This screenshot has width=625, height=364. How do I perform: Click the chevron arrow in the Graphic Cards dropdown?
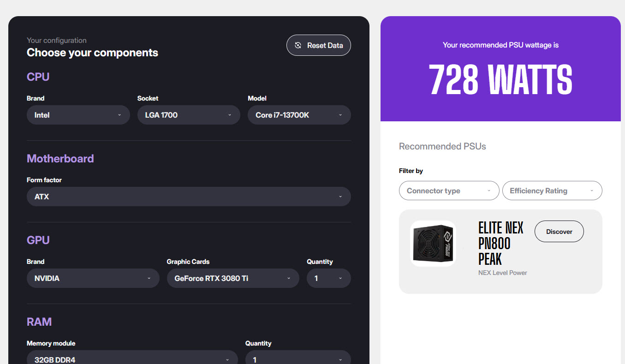tap(289, 278)
